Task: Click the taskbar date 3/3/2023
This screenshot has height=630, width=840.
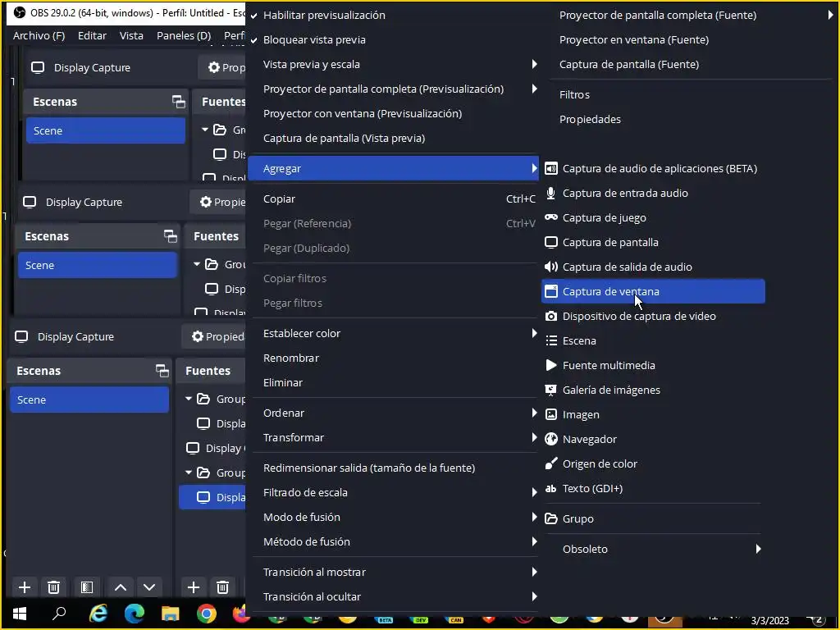Action: click(x=769, y=620)
